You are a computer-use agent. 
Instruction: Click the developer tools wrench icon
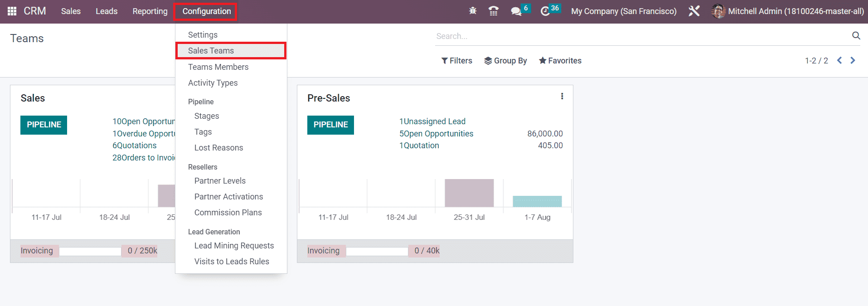tap(694, 11)
